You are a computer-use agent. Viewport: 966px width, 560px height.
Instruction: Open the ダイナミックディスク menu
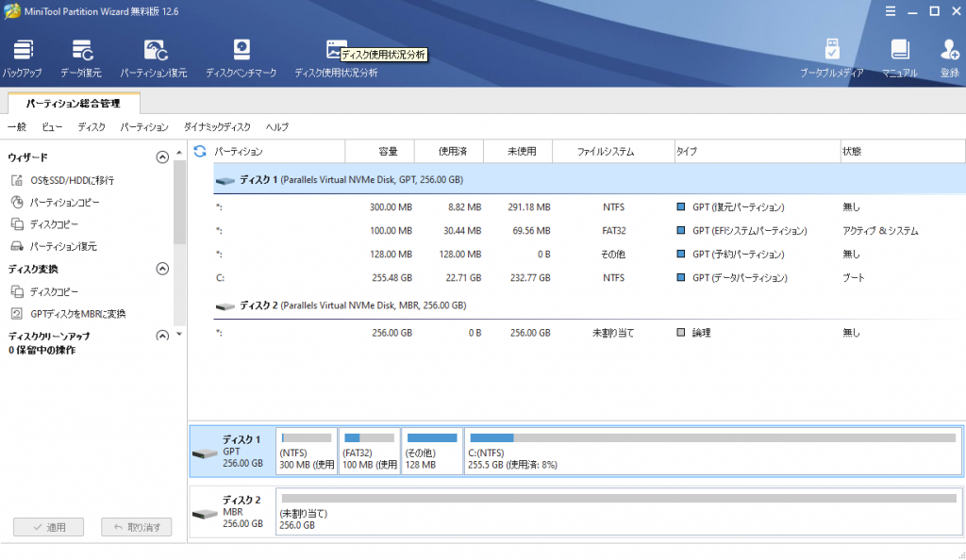click(x=217, y=126)
